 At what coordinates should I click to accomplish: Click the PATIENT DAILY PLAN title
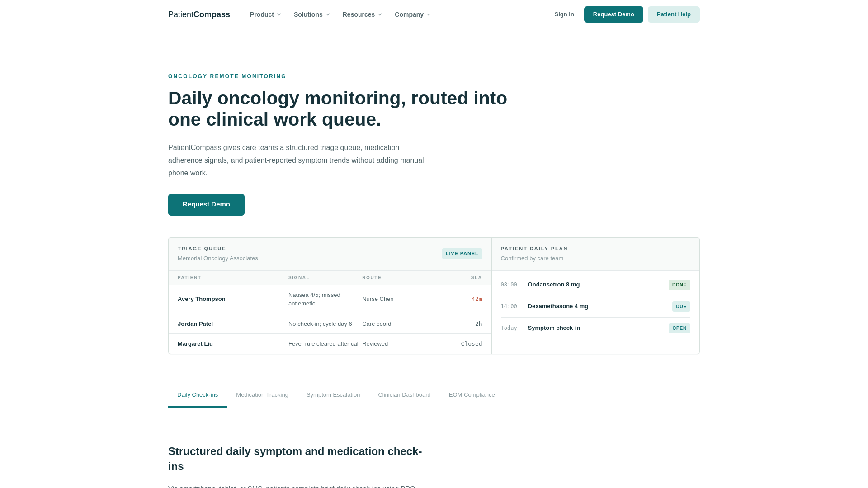click(x=534, y=249)
